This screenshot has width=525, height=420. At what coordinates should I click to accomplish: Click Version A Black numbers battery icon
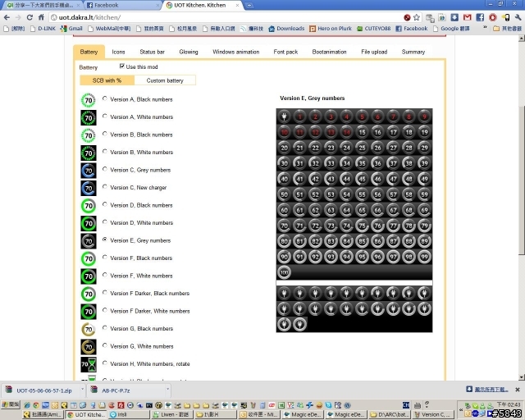(88, 100)
